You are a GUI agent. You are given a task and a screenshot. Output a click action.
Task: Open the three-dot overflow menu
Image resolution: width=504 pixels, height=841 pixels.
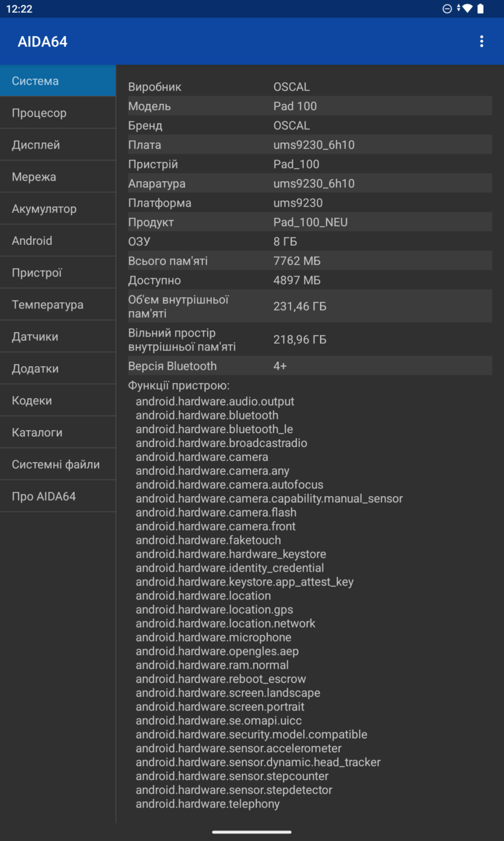coord(481,41)
